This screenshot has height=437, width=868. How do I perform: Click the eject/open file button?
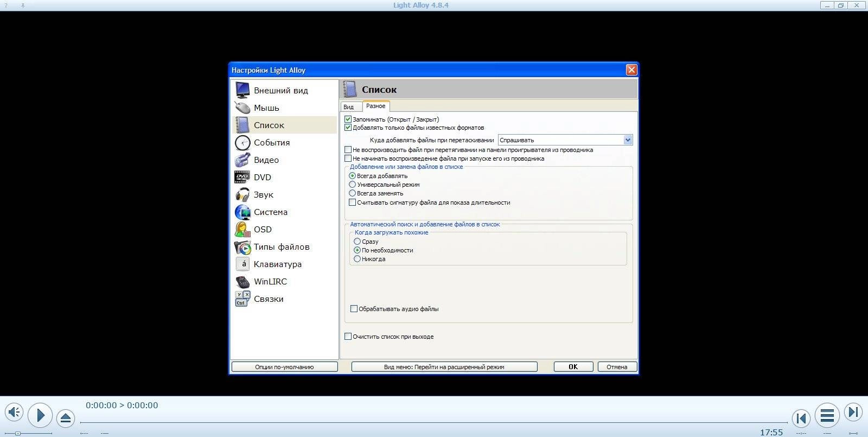tap(66, 418)
